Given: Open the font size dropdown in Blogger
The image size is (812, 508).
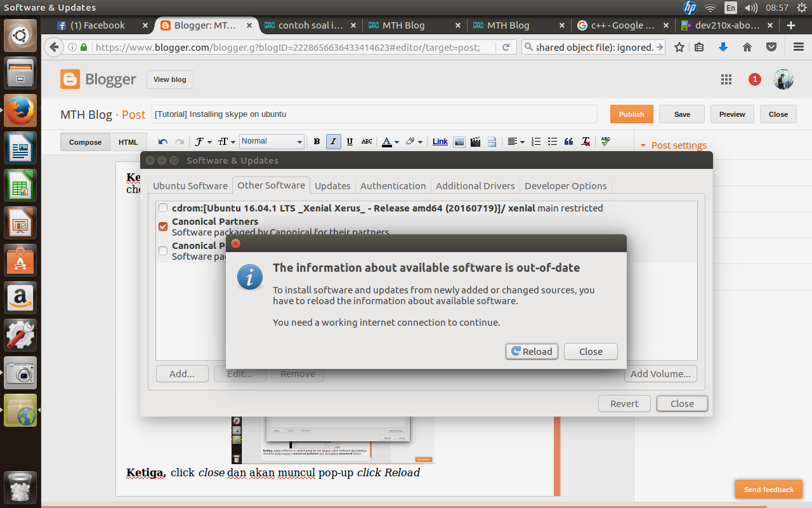Looking at the screenshot, I should (227, 142).
